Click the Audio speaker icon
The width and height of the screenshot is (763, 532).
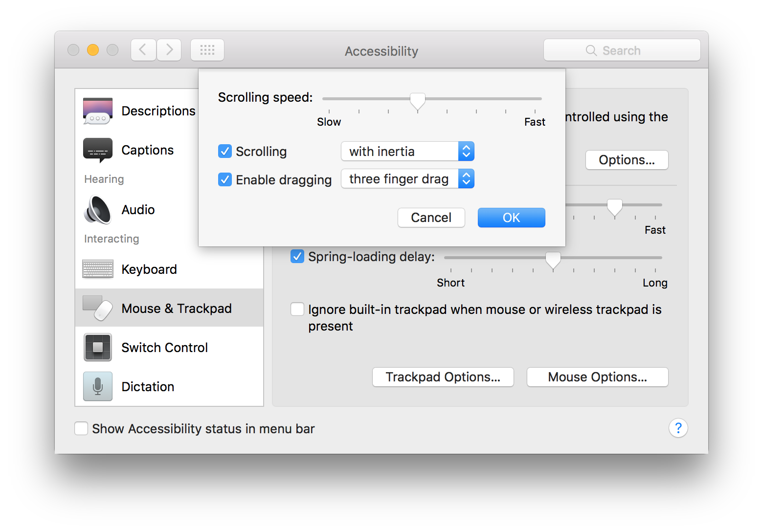(x=97, y=209)
